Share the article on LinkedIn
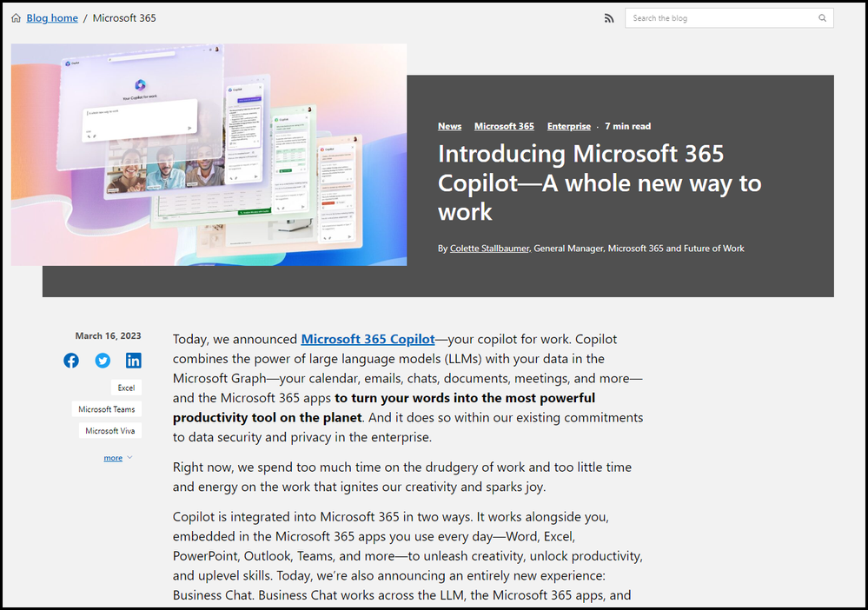The image size is (868, 610). pyautogui.click(x=134, y=361)
